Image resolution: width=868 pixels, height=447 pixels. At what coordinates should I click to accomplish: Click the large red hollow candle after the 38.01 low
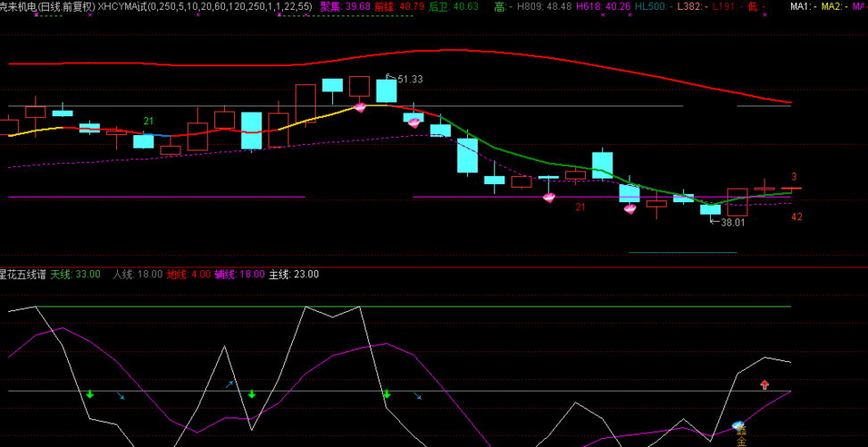pos(738,202)
